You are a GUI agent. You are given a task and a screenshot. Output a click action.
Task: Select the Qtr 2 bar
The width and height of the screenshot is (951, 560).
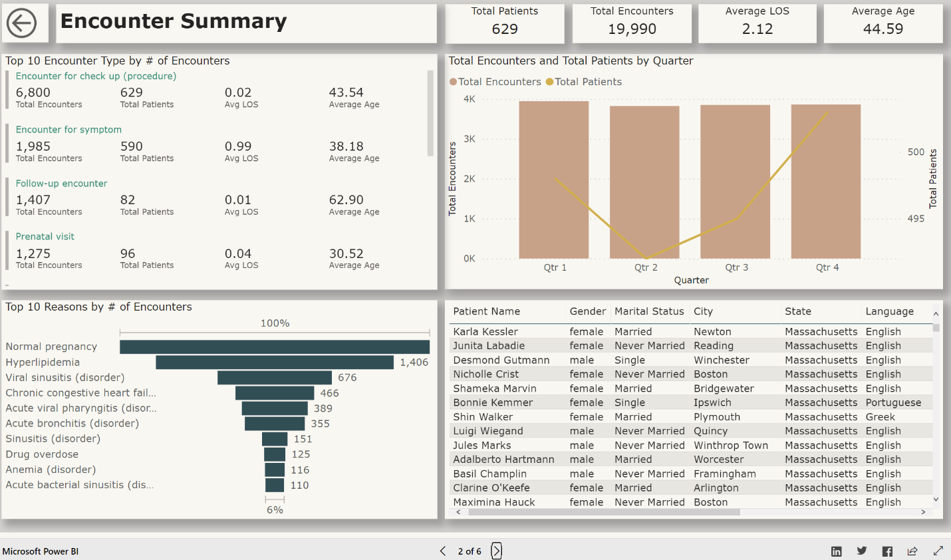pos(644,182)
